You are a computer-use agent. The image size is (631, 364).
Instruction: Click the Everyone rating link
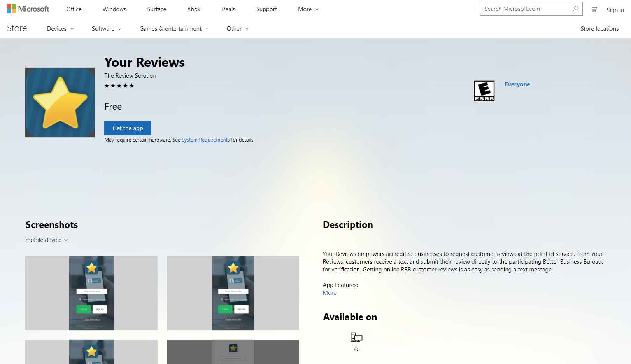517,84
